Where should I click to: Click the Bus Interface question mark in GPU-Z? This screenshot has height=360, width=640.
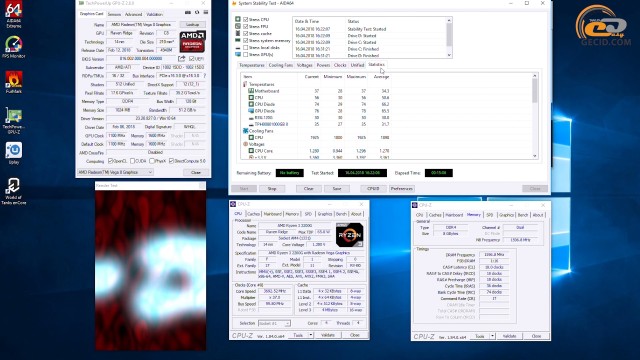coord(204,76)
